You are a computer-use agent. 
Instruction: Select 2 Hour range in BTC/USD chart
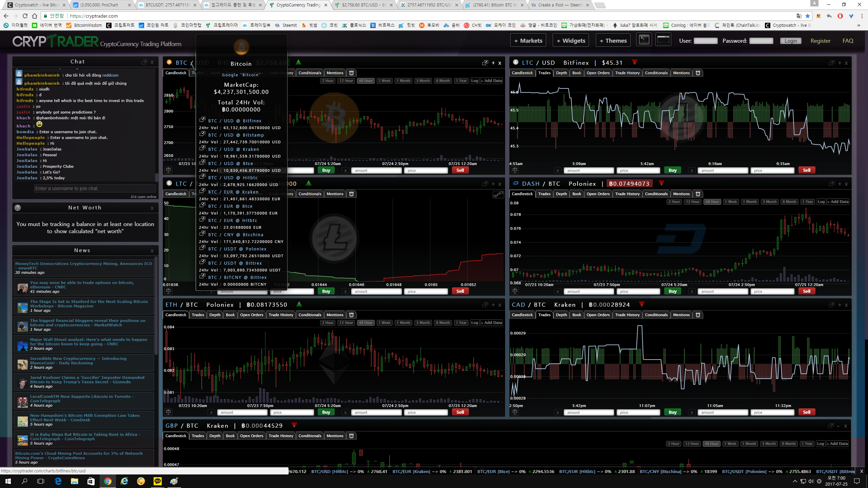[x=328, y=81]
